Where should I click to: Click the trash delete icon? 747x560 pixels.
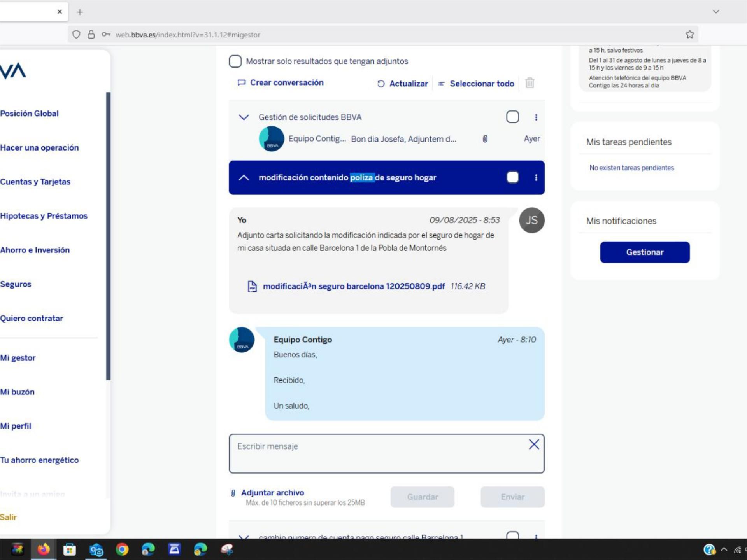coord(530,83)
